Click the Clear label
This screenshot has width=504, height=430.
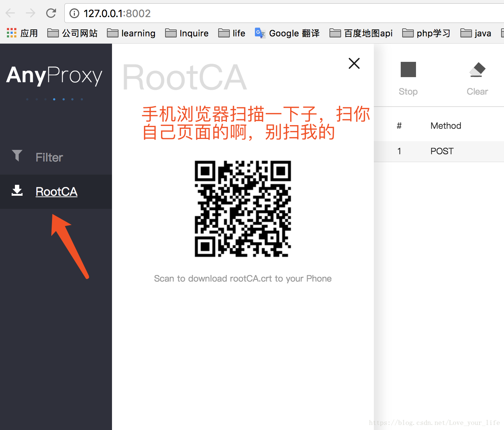coord(477,92)
